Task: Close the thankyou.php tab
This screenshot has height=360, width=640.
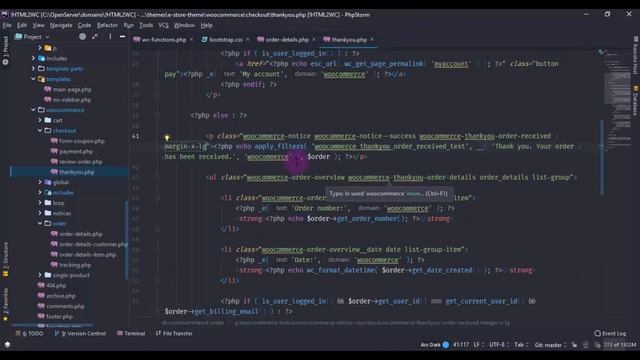Action: (372, 40)
